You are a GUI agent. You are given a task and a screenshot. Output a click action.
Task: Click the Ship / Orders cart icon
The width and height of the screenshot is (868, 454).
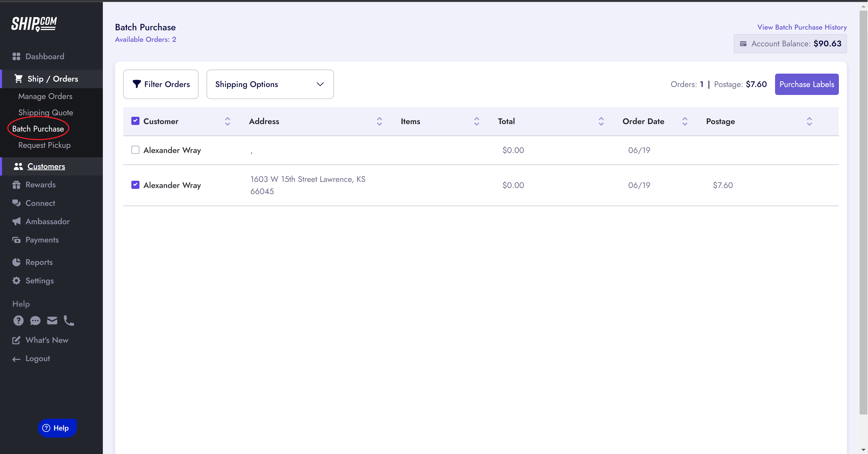19,78
